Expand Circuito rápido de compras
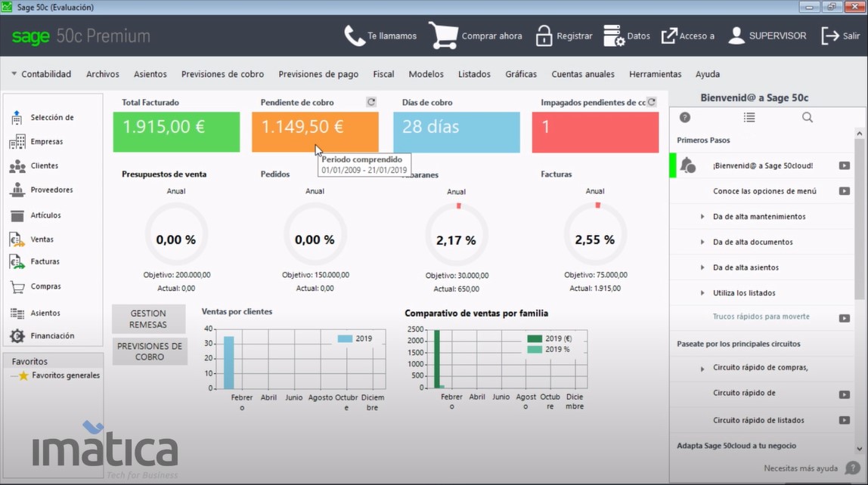Screen dimensions: 868x485 (x=702, y=369)
